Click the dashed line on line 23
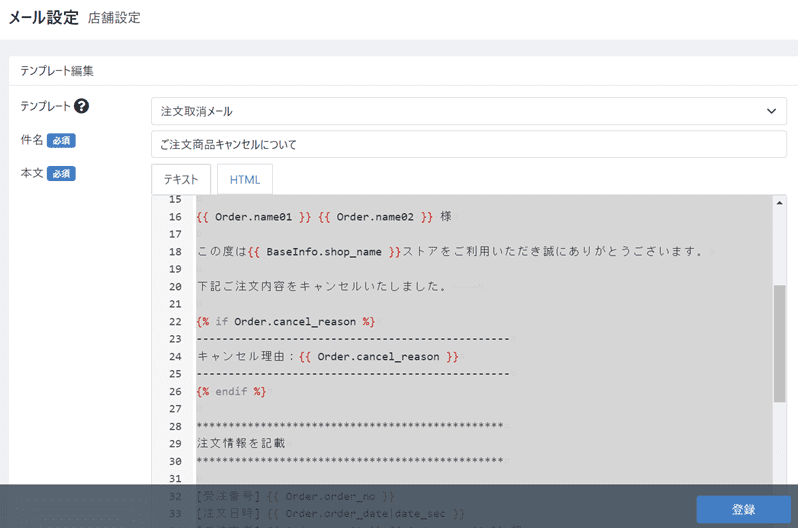 coord(353,339)
